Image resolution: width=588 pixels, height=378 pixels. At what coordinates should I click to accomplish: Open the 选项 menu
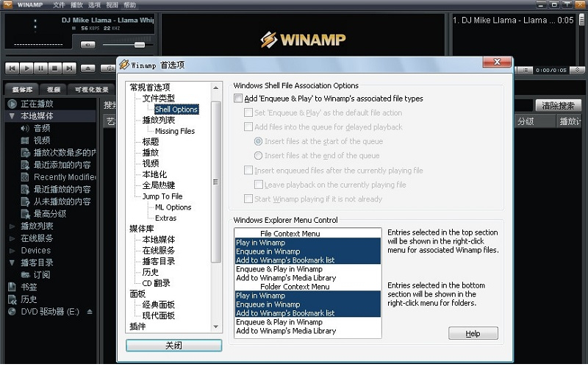[95, 5]
